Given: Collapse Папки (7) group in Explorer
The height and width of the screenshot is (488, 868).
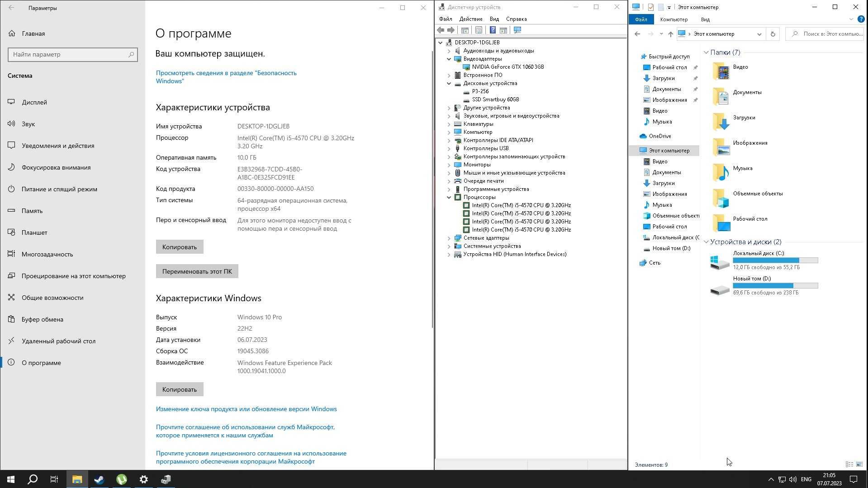Looking at the screenshot, I should pyautogui.click(x=706, y=52).
